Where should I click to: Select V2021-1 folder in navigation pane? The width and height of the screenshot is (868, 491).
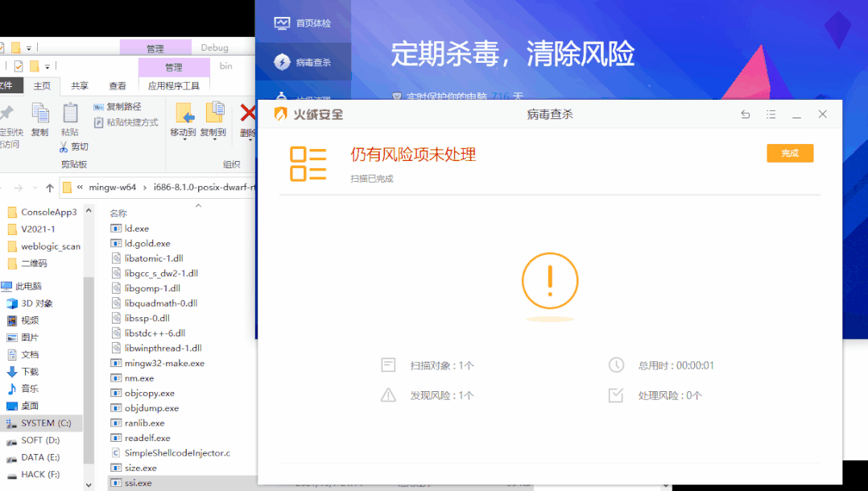pyautogui.click(x=31, y=229)
